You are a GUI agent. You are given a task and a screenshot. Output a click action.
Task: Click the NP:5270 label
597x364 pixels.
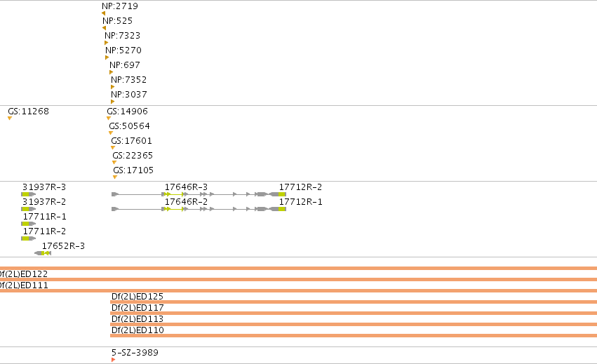(123, 50)
